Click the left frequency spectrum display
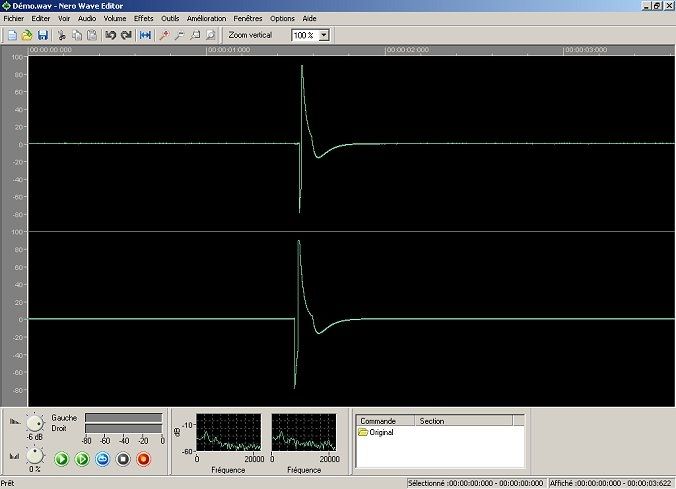 coord(228,433)
